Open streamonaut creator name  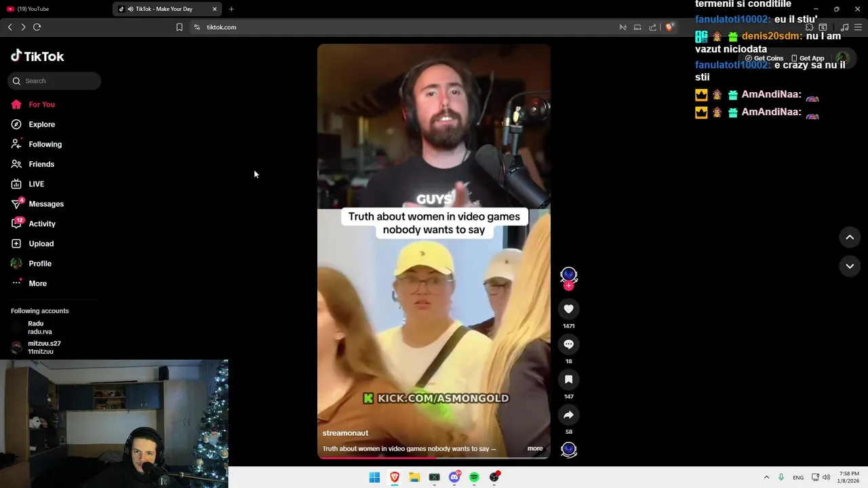pyautogui.click(x=345, y=433)
